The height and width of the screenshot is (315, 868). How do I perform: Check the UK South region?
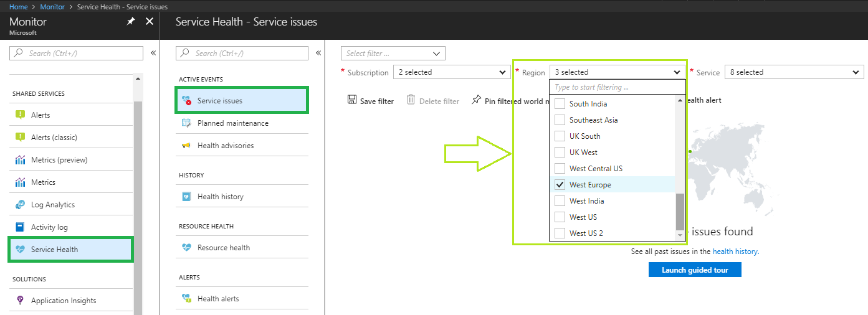point(560,136)
